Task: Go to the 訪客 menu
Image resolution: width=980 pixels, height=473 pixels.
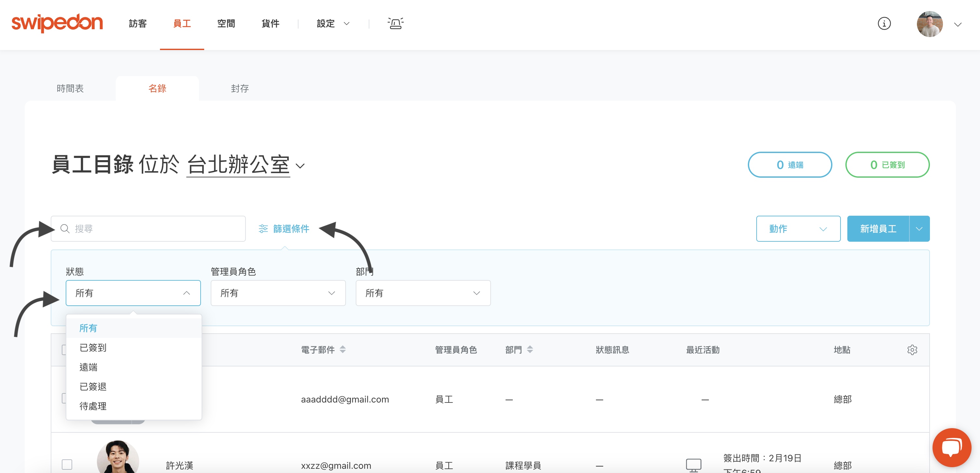Action: coord(138,24)
